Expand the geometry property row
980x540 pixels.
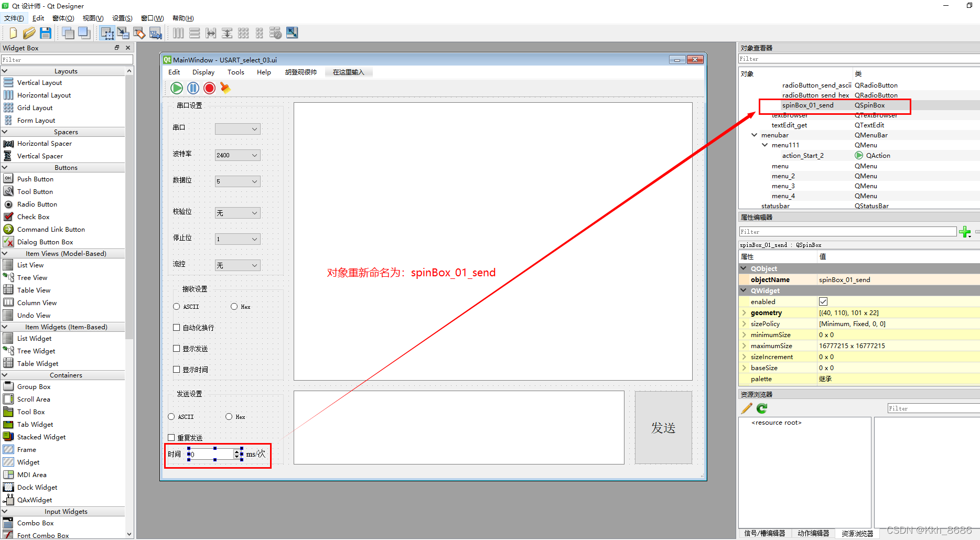[744, 313]
